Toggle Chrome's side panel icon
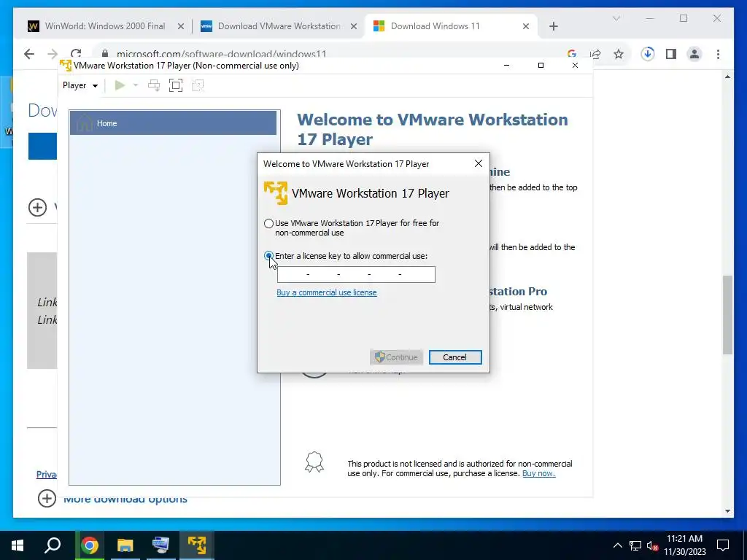 [x=671, y=54]
